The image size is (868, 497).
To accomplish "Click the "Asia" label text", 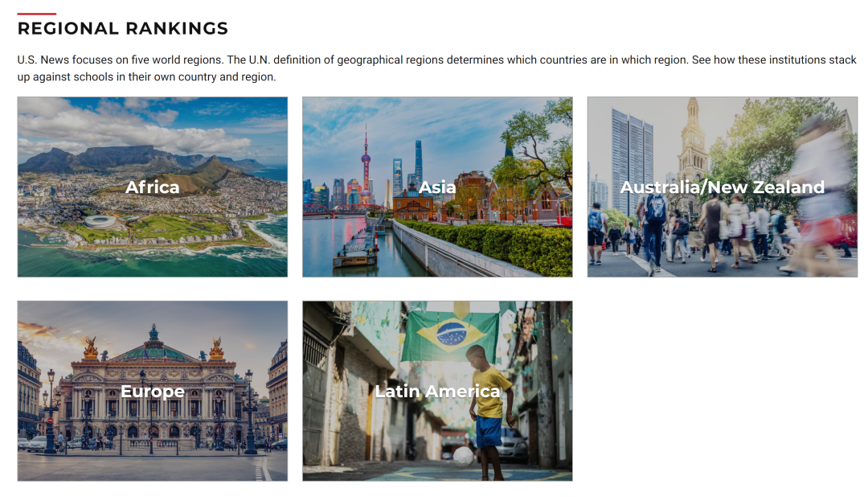I will coord(437,187).
